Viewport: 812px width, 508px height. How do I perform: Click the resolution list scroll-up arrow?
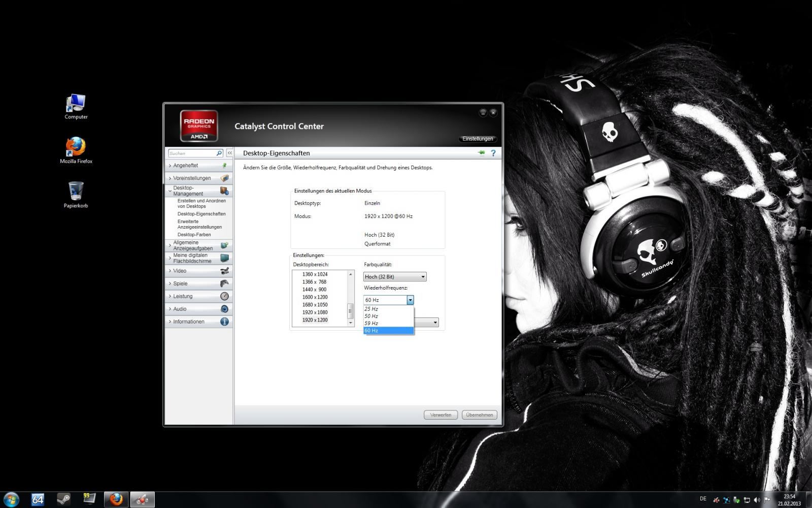350,274
